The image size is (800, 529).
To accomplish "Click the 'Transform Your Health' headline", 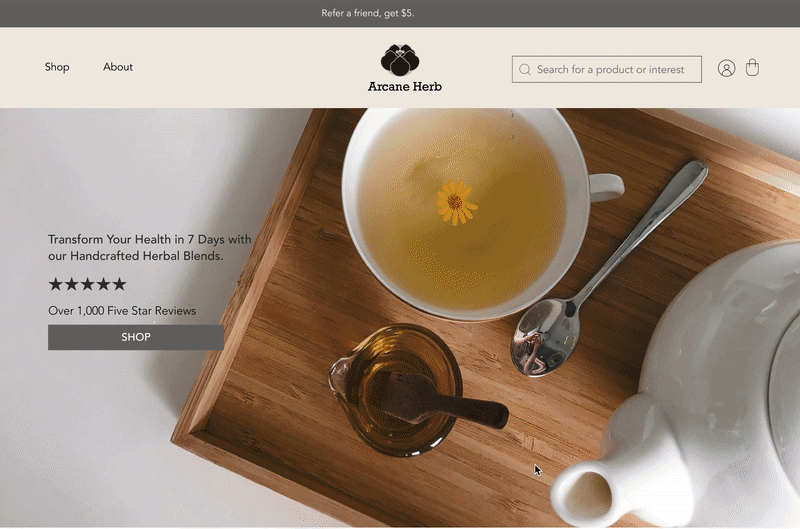I will 149,247.
